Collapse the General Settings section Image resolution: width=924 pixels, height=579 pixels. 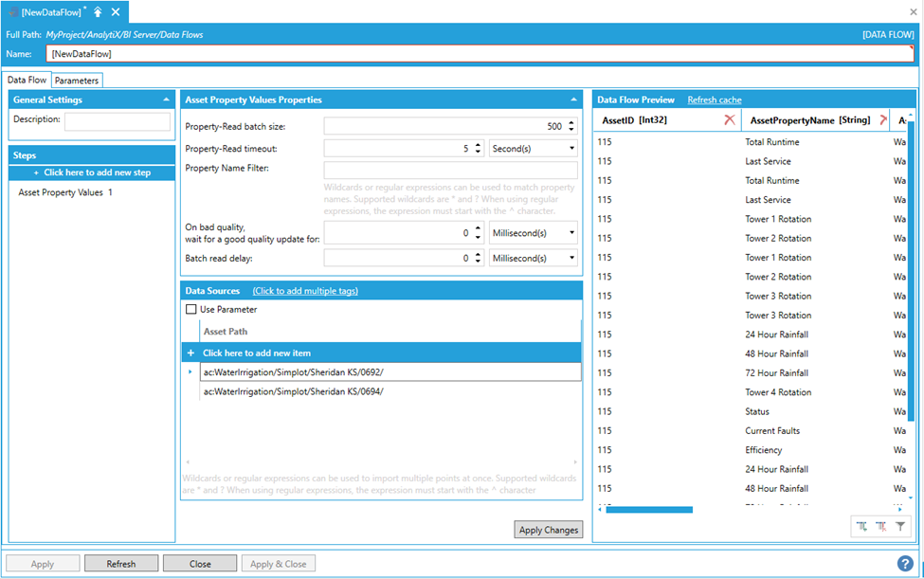click(x=167, y=100)
